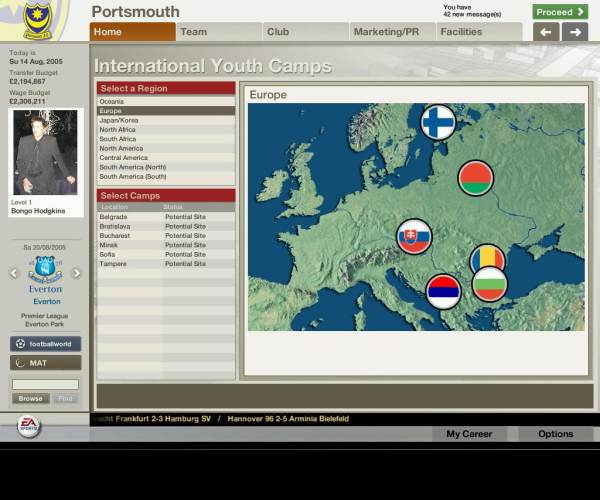This screenshot has width=600, height=500.
Task: Select the Romania flag marker on the map
Action: [x=487, y=256]
